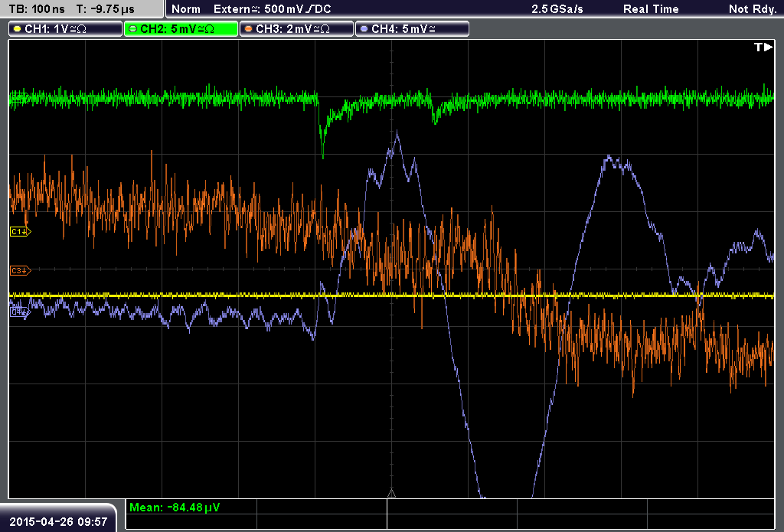
Task: Click the Not Rdy. status indicator
Action: [753, 9]
